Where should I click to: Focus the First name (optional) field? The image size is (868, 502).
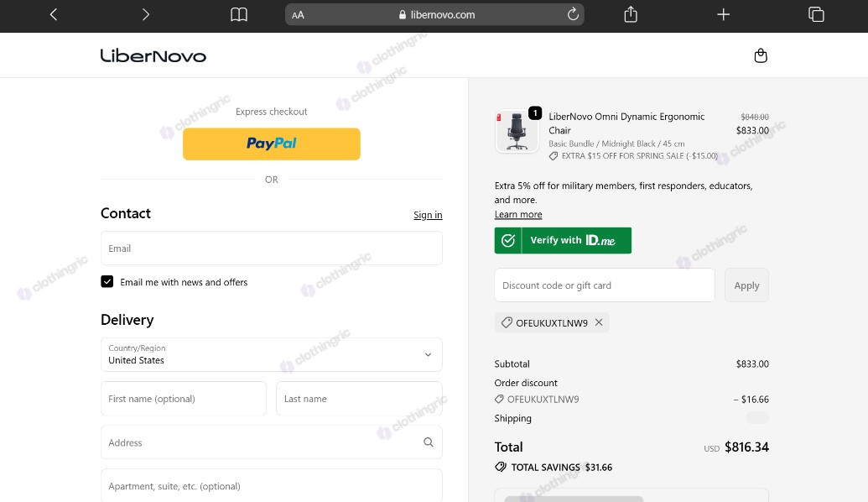pos(183,399)
